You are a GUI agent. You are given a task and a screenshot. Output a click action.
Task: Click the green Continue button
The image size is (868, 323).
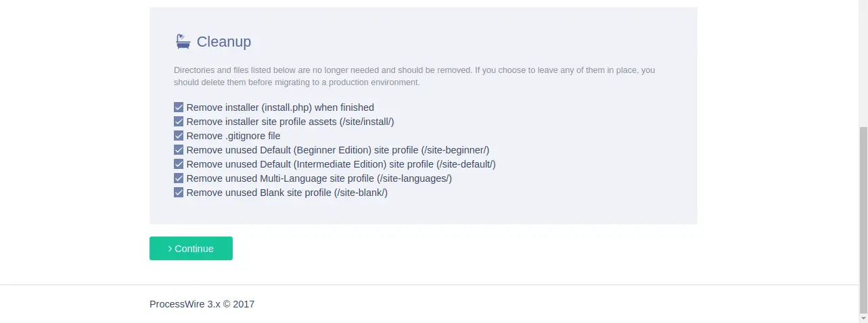[191, 248]
